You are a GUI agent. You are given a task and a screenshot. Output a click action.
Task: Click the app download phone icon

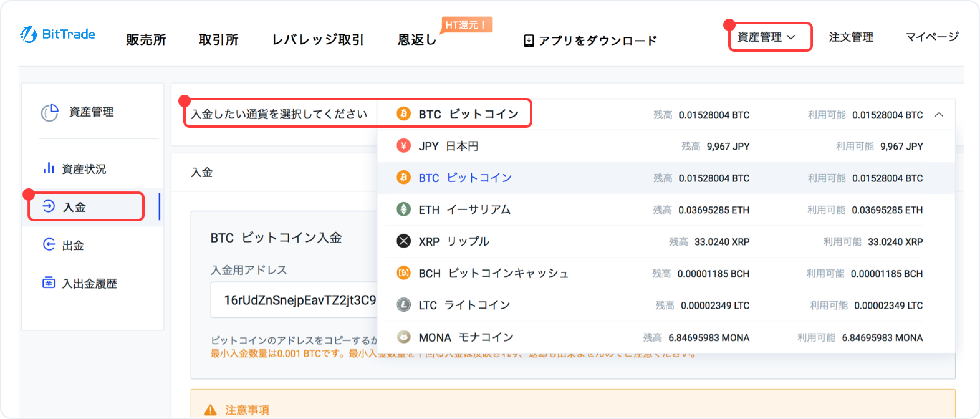(528, 40)
